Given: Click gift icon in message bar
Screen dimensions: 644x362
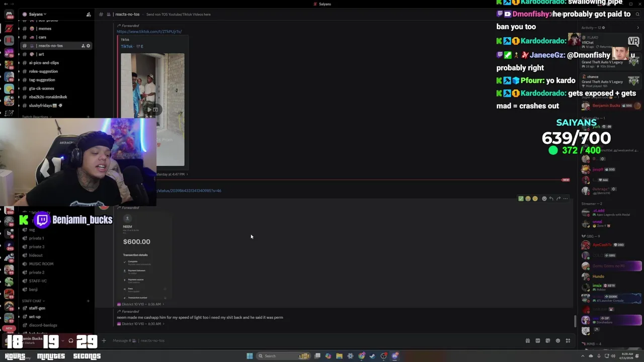Looking at the screenshot, I should (528, 340).
